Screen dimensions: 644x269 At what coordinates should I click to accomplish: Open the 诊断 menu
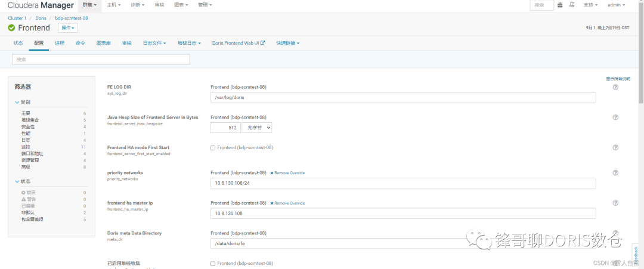138,5
